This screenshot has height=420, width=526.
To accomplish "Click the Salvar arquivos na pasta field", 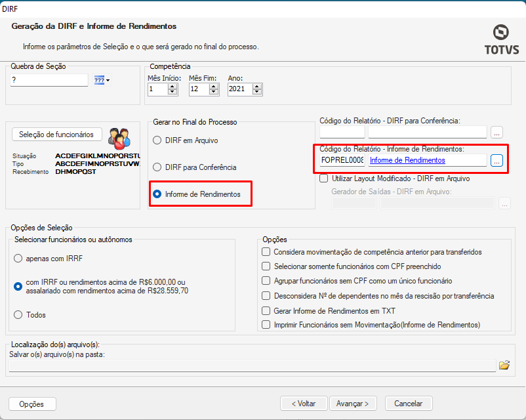I will pos(253,366).
